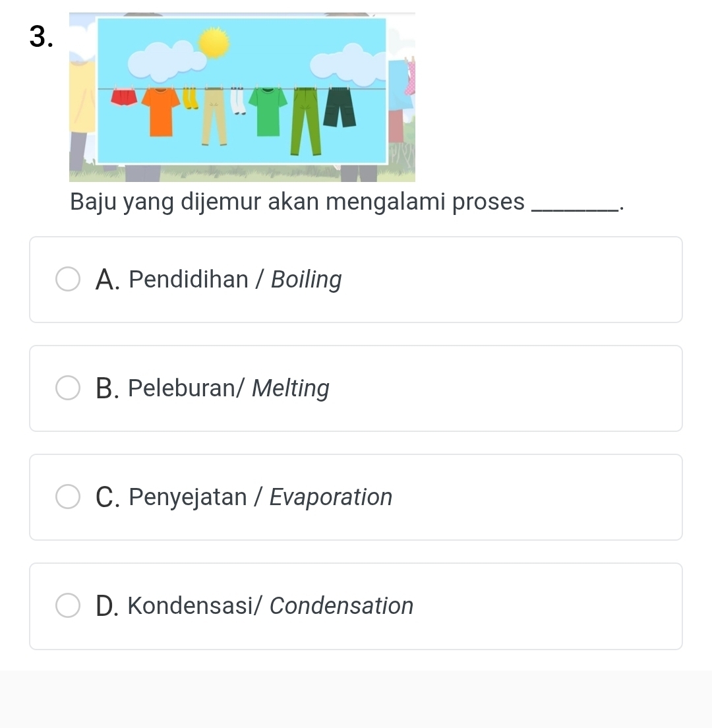The image size is (712, 728).
Task: Tap the green t-shirt on the clothesline
Action: point(268,110)
